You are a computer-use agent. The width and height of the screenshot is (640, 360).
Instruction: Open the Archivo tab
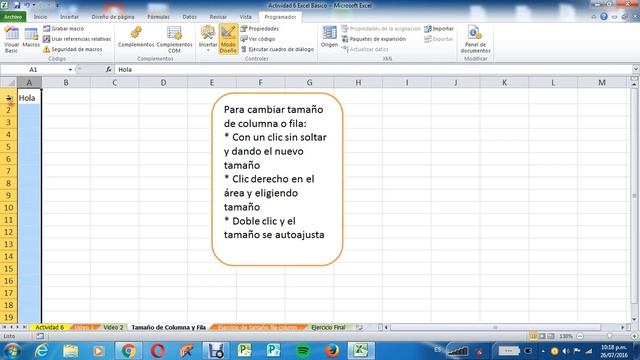click(13, 17)
